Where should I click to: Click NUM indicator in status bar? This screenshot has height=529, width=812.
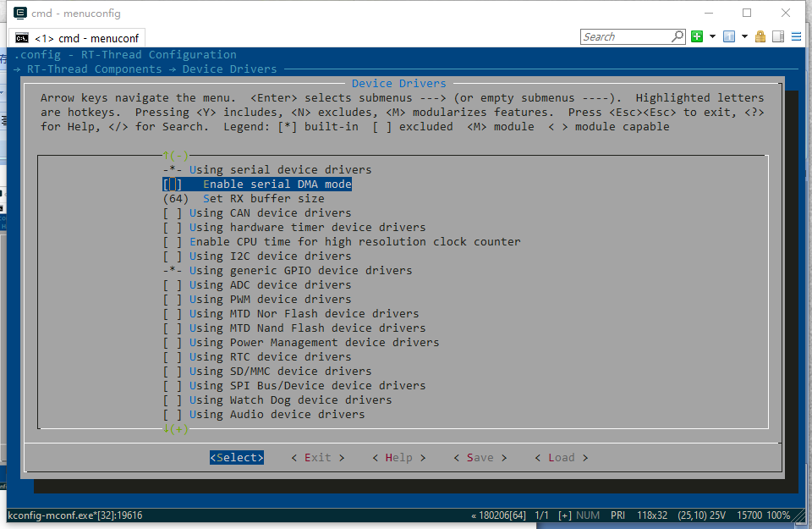tap(588, 515)
